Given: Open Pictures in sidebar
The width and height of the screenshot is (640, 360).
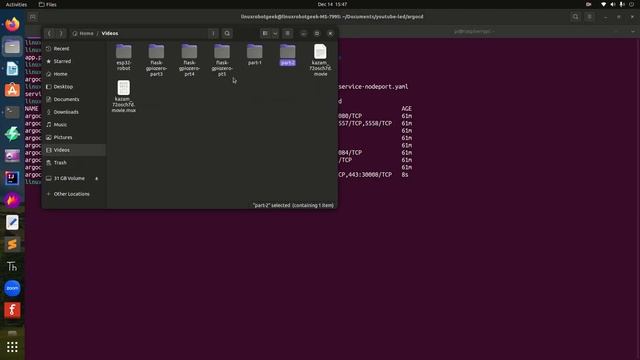Looking at the screenshot, I should 74,137.
